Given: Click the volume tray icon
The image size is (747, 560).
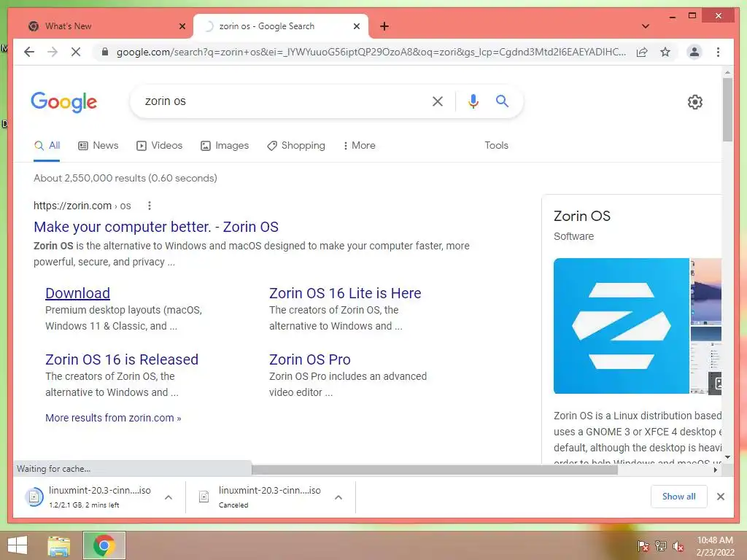Looking at the screenshot, I should pyautogui.click(x=678, y=546).
